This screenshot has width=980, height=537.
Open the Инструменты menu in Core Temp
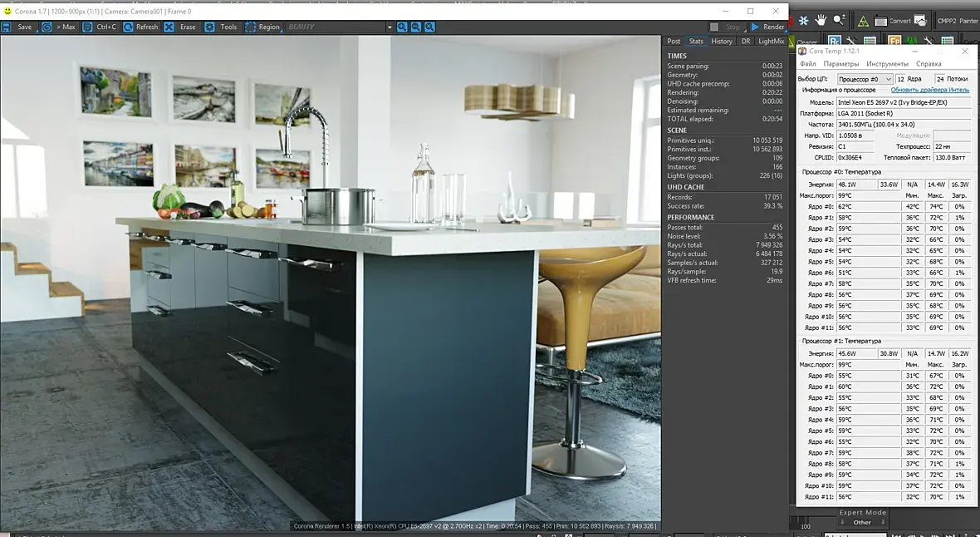[887, 64]
